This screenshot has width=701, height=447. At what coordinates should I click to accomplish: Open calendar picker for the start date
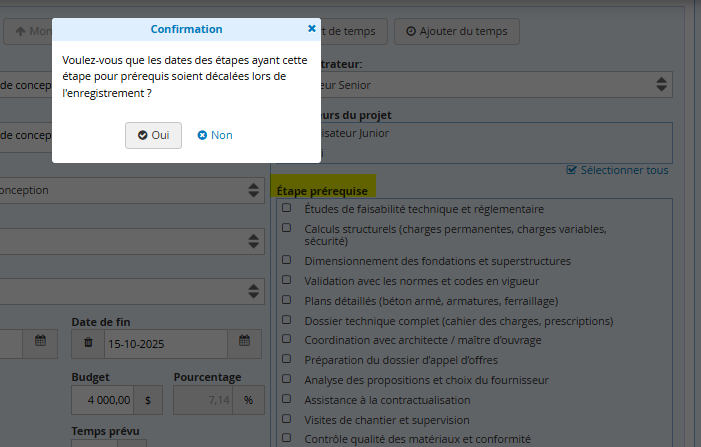40,344
